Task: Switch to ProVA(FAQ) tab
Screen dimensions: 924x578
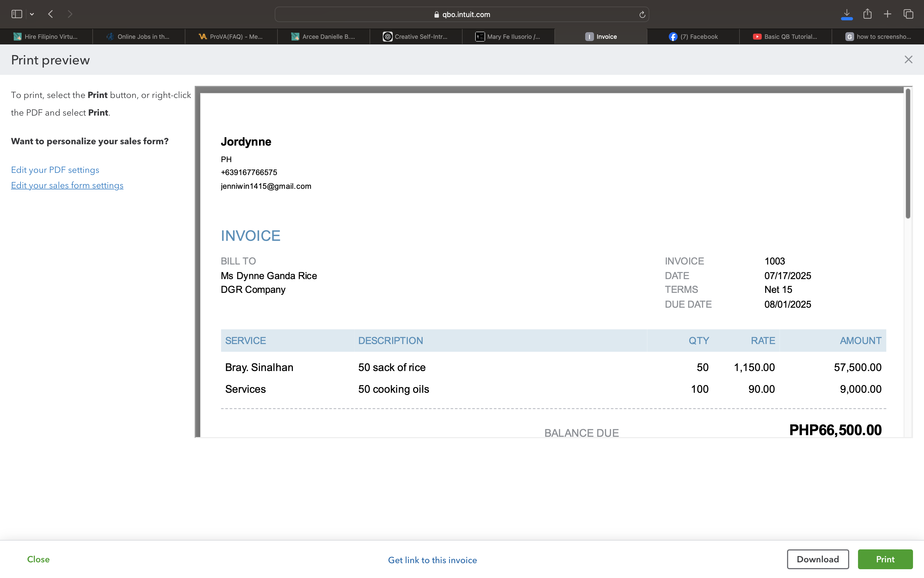Action: click(231, 37)
